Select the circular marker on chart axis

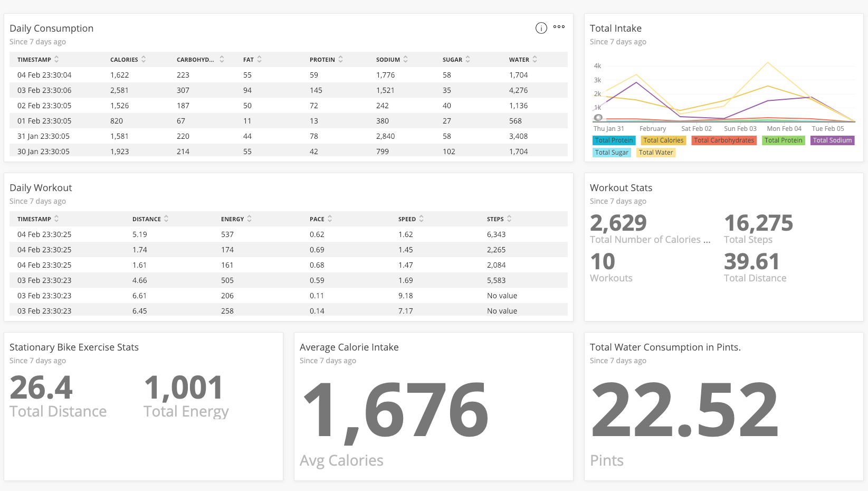coord(598,118)
